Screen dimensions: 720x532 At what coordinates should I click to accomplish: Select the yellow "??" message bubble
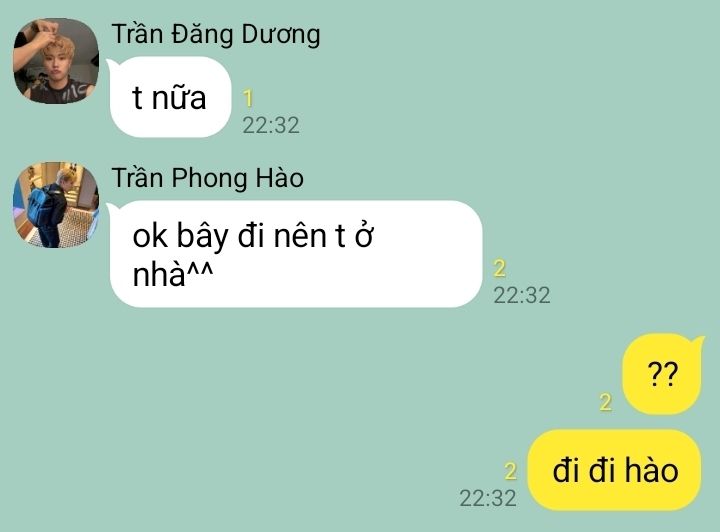(663, 374)
